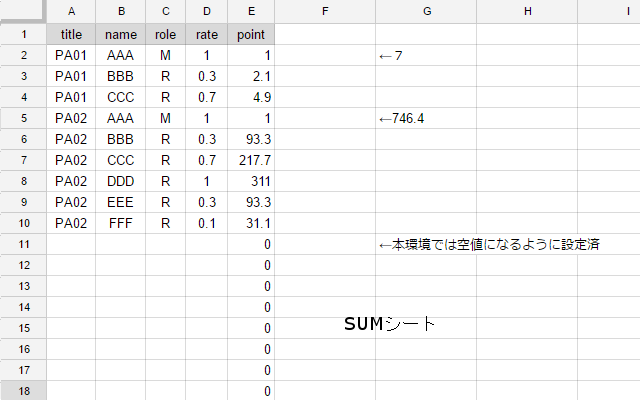The width and height of the screenshot is (640, 400).
Task: Select point value 217.7
Action: click(251, 160)
